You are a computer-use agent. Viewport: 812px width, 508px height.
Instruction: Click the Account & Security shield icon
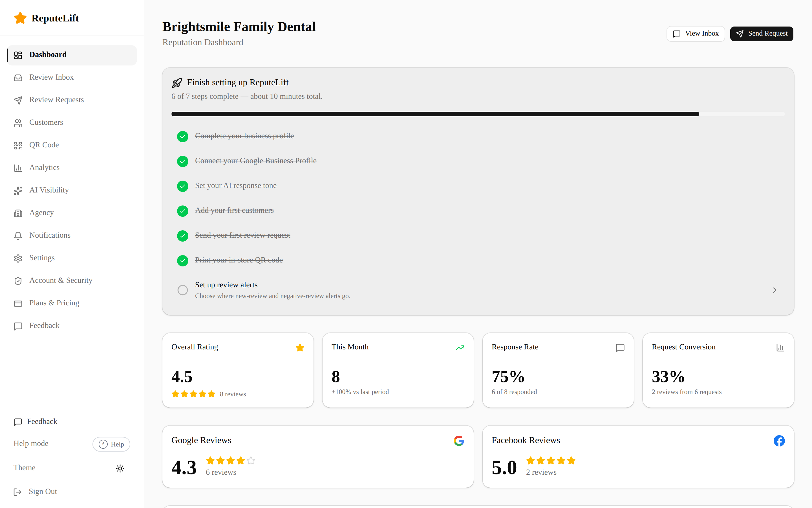(18, 281)
